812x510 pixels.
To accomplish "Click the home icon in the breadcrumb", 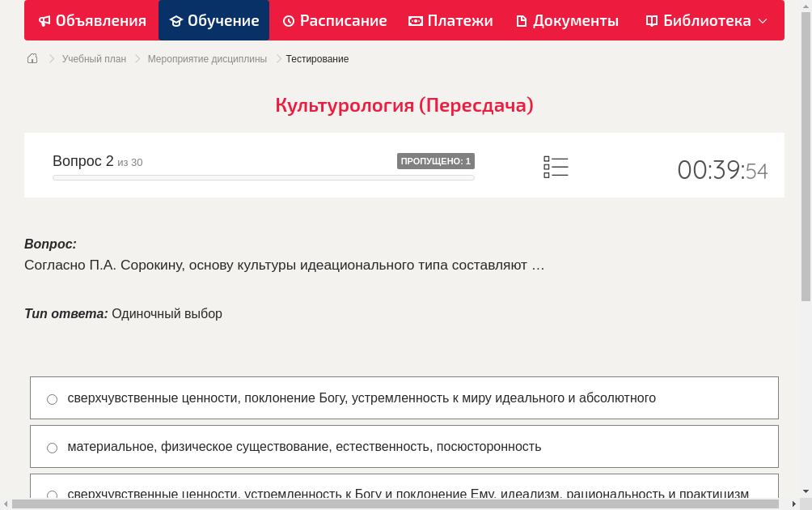I will click(32, 58).
